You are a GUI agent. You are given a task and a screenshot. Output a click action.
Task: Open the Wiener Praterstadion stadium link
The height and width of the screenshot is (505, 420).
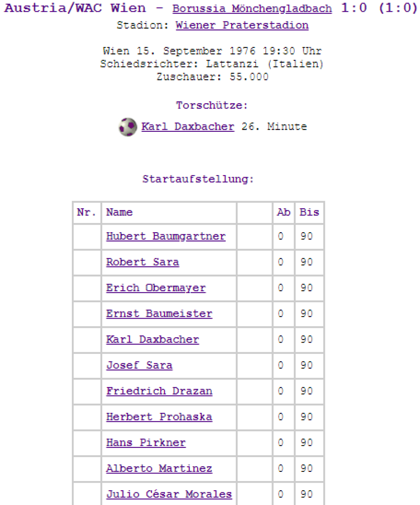click(242, 25)
